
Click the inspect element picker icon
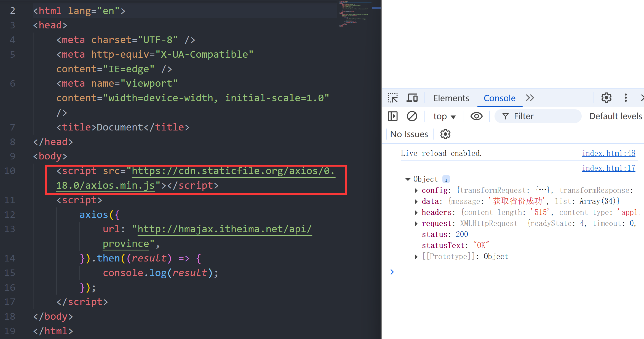[392, 98]
